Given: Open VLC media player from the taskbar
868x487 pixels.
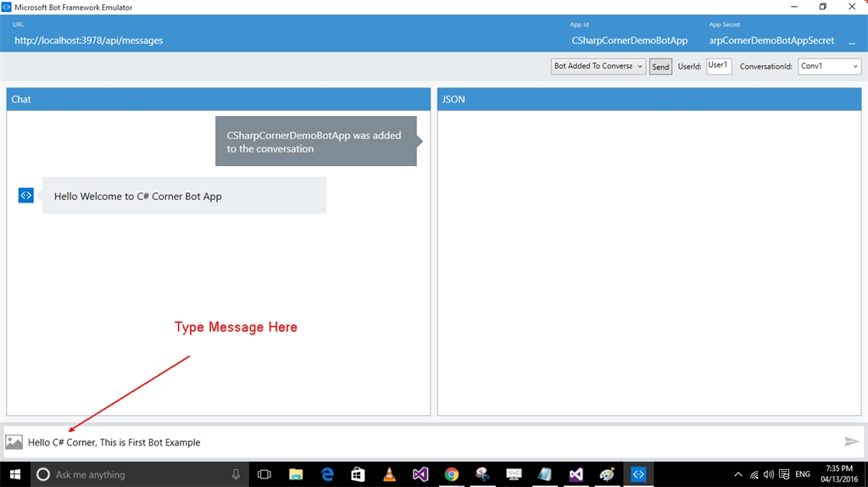Looking at the screenshot, I should (390, 474).
